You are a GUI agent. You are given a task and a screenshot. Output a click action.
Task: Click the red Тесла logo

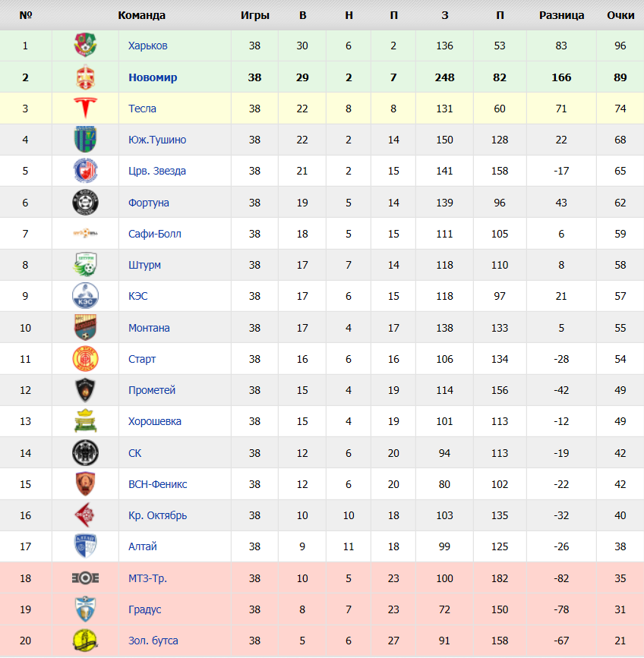(85, 109)
